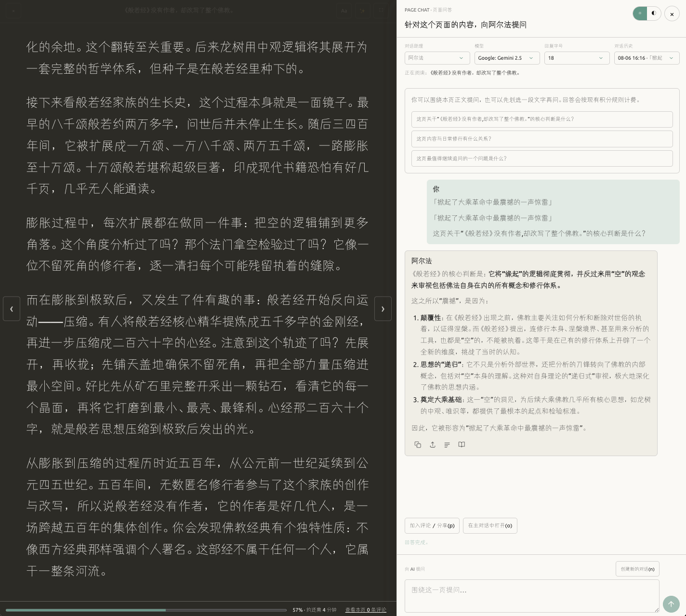
Task: Click the 向 AI 提问 label above the input
Action: [415, 569]
